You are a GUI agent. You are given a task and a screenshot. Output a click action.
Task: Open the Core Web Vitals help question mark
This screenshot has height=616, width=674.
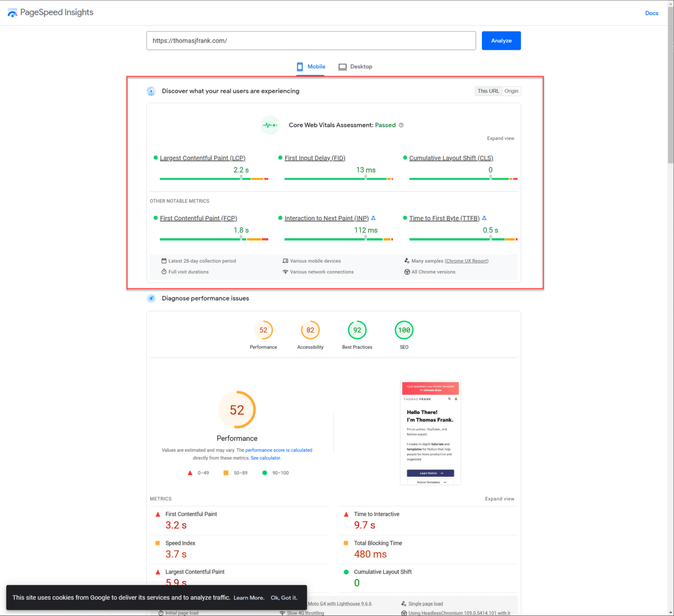(x=401, y=125)
